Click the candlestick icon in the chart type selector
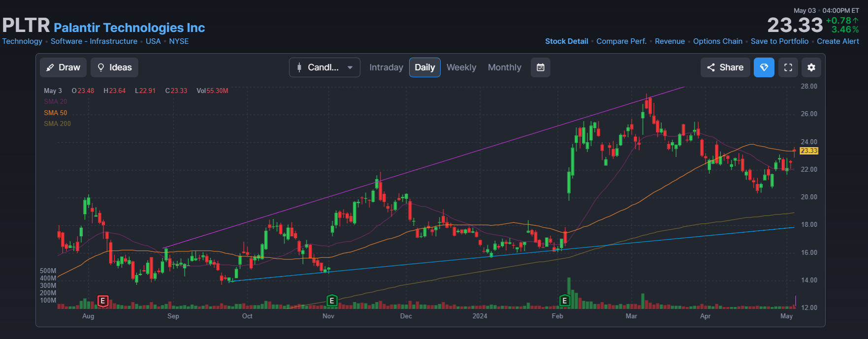 [299, 67]
